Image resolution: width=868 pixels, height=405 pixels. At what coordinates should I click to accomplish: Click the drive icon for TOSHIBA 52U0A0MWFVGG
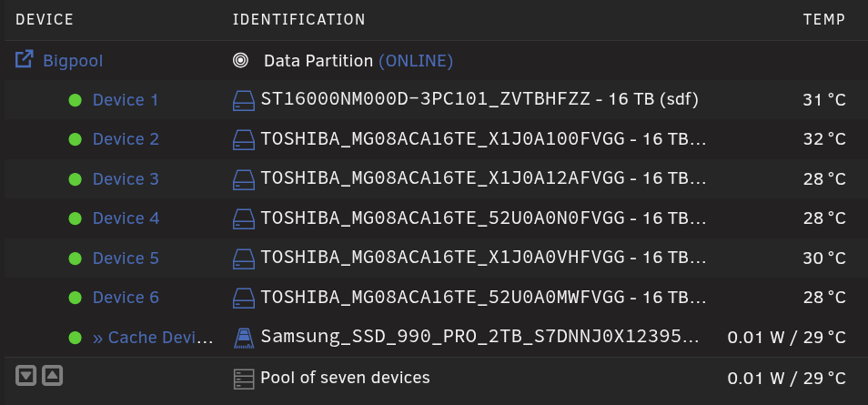(244, 299)
